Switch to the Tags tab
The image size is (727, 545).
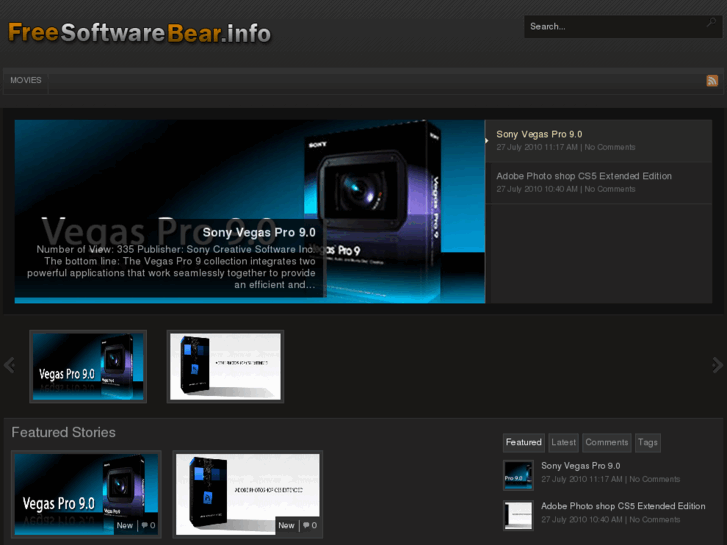point(648,442)
